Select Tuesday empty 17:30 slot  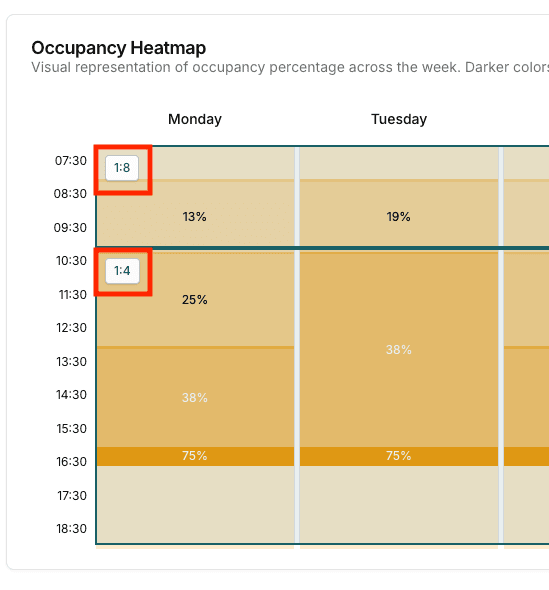pyautogui.click(x=399, y=504)
